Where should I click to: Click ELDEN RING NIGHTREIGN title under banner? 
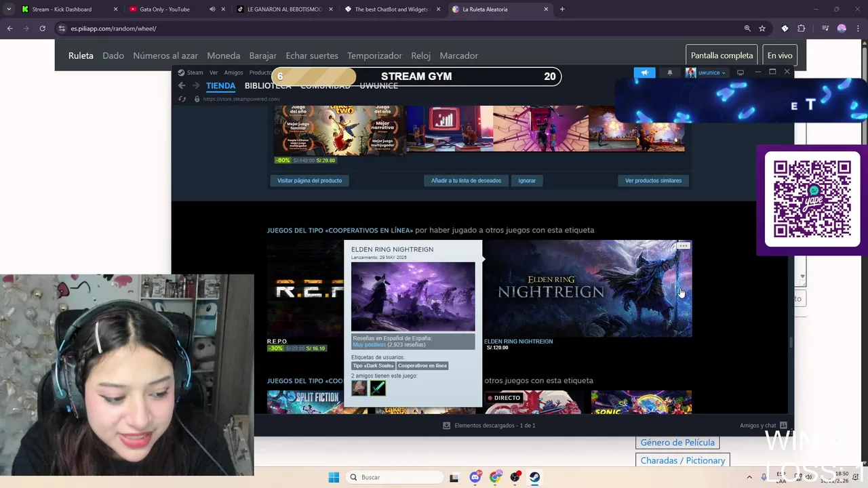[x=518, y=342]
